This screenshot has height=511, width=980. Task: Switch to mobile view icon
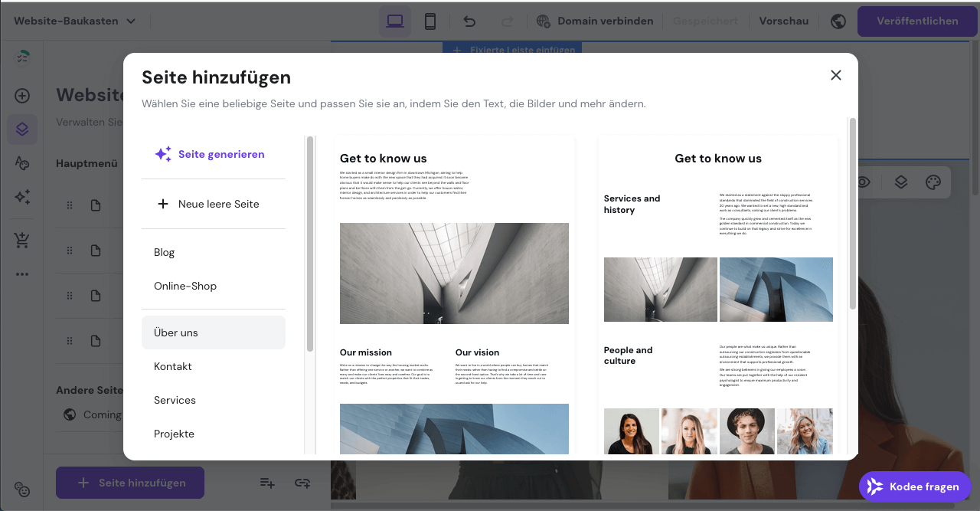click(x=430, y=21)
